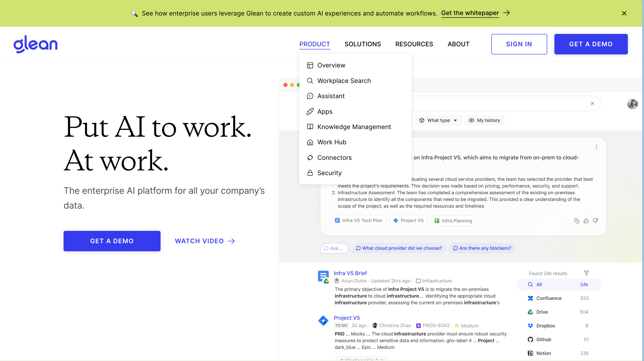
Task: Click the Infra V5 Brief document icon
Action: tap(323, 277)
